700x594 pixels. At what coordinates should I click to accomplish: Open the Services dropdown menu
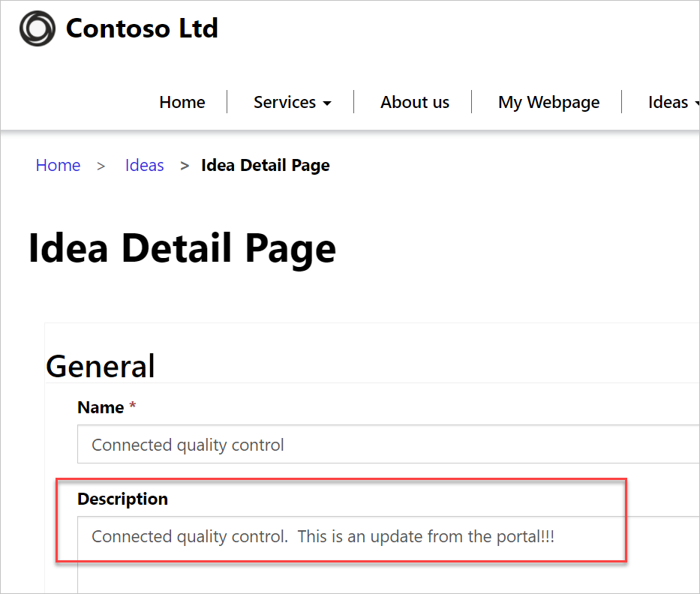click(x=285, y=102)
